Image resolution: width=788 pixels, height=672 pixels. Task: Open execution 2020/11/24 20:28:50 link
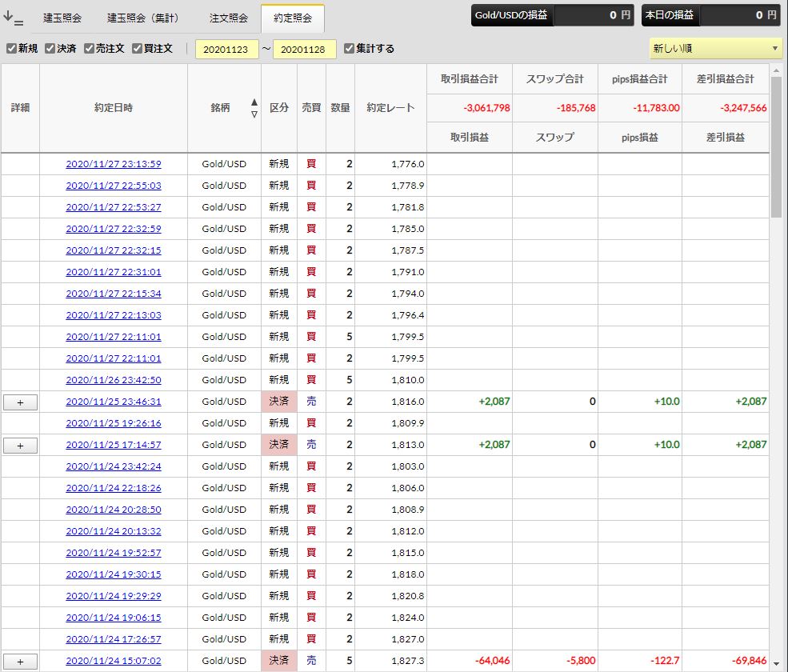pyautogui.click(x=114, y=510)
